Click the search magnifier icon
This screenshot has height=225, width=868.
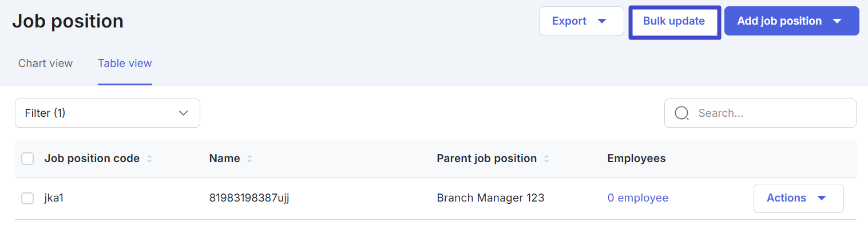(x=681, y=113)
